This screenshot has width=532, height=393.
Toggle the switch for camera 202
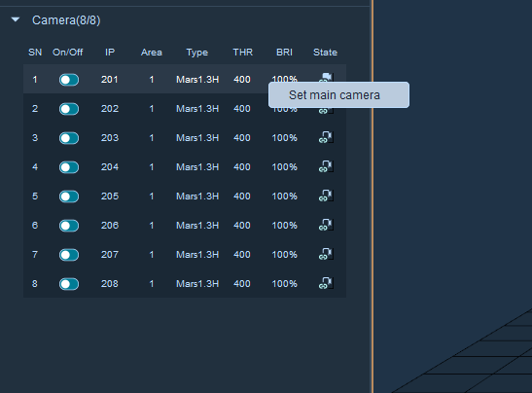69,109
